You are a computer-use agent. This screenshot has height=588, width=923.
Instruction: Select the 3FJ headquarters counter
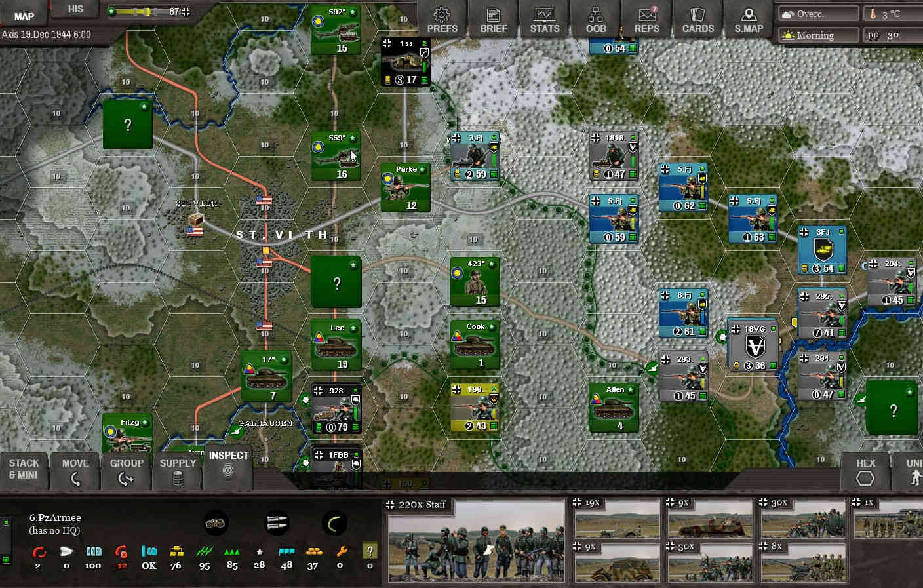point(822,250)
